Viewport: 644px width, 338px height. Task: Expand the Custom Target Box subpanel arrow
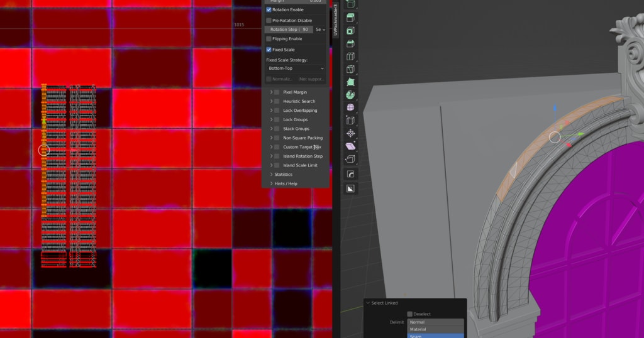pyautogui.click(x=271, y=147)
